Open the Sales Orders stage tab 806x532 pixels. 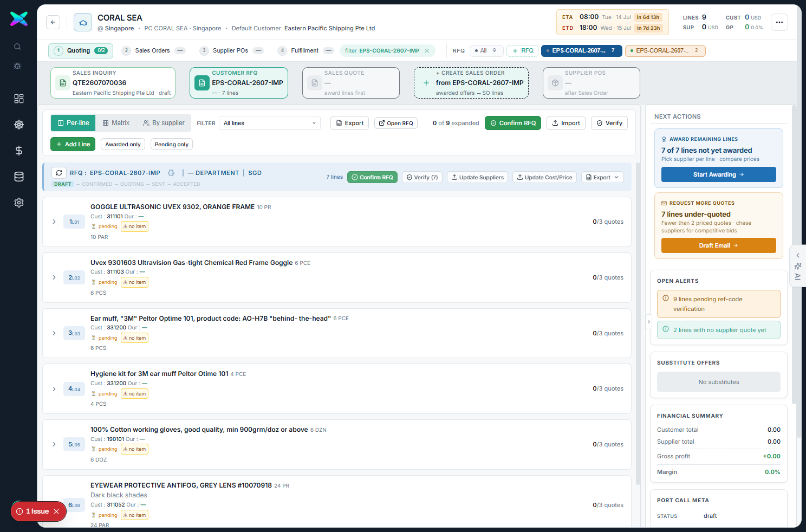(153, 50)
